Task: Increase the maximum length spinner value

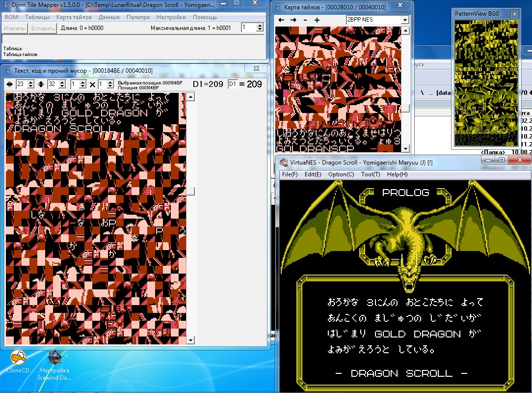Action: coord(260,26)
